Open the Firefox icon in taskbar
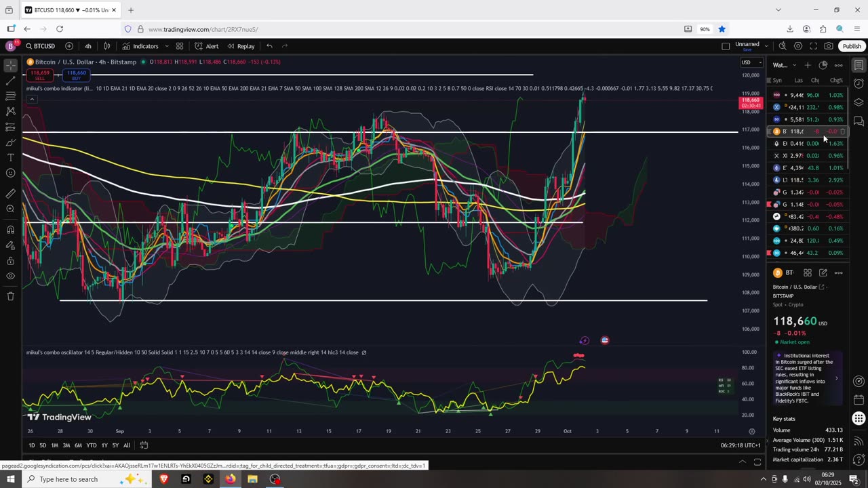The width and height of the screenshot is (868, 488). click(231, 479)
